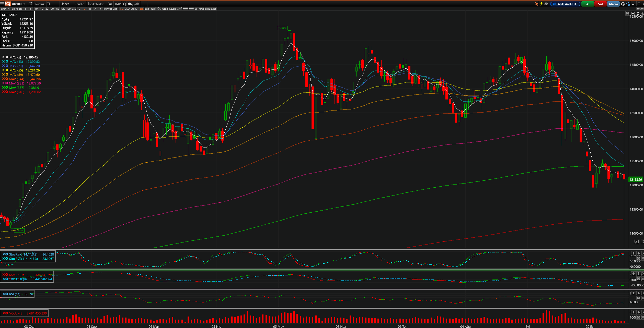The image size is (644, 328).
Task: Toggle TL currency button in second toolbar
Action: click(x=121, y=9)
